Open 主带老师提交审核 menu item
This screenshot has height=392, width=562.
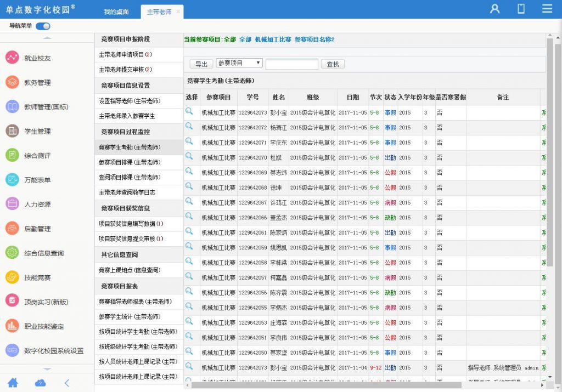pos(139,70)
